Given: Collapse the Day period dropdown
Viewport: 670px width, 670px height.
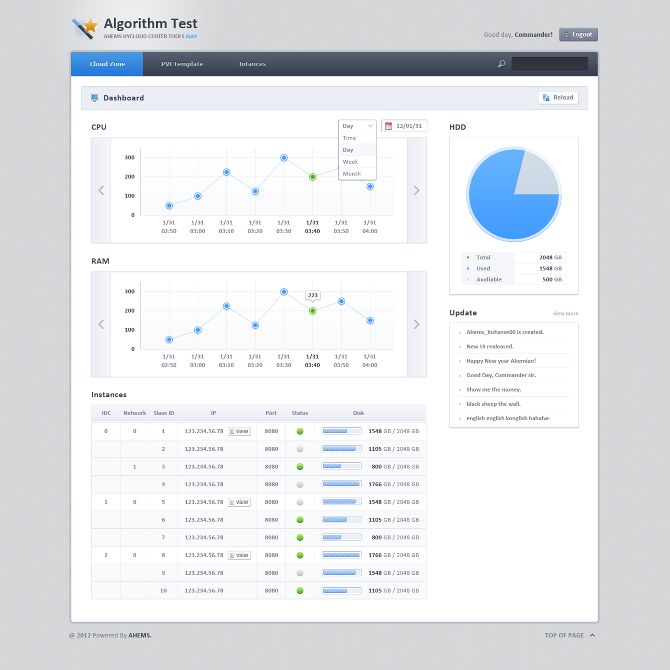Looking at the screenshot, I should point(357,126).
